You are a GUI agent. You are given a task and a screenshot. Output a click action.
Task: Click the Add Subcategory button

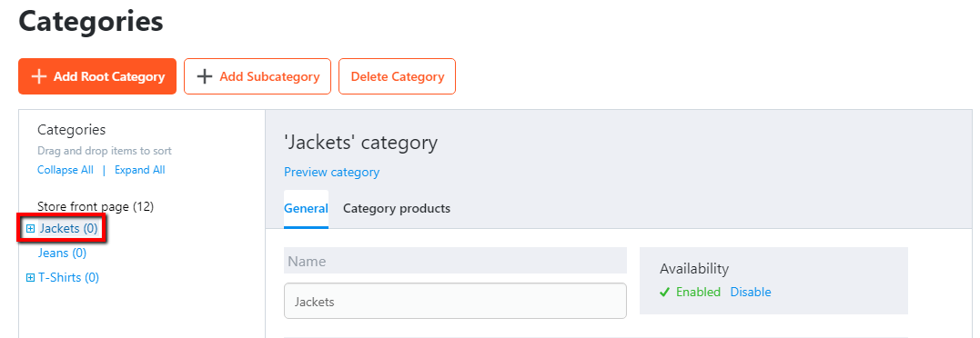258,76
